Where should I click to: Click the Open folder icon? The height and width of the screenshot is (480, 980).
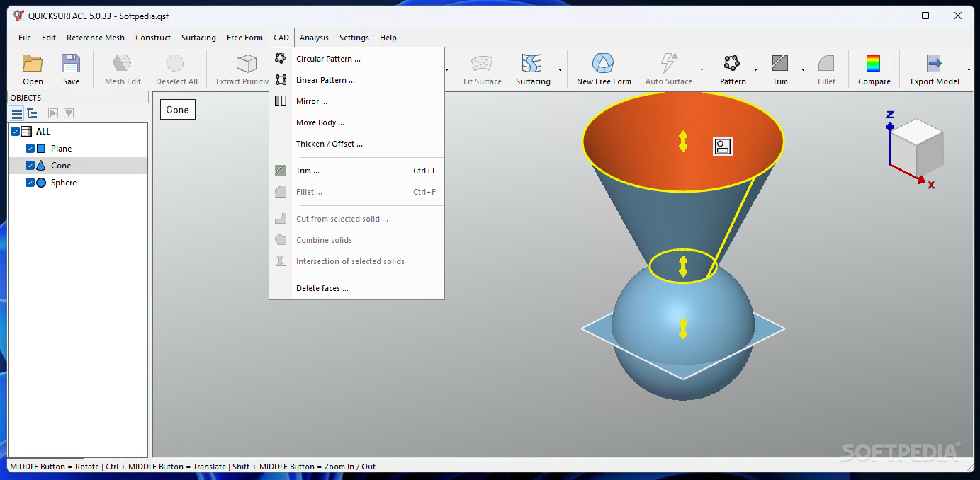coord(33,63)
